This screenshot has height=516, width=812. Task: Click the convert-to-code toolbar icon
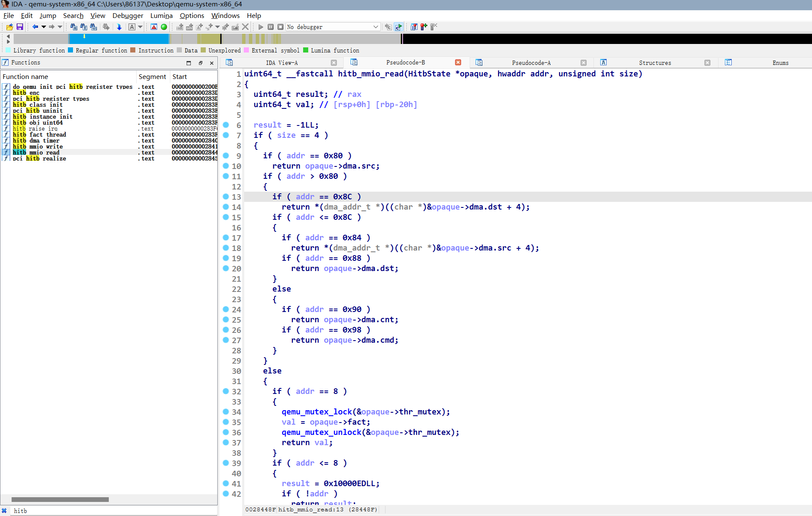[180, 27]
